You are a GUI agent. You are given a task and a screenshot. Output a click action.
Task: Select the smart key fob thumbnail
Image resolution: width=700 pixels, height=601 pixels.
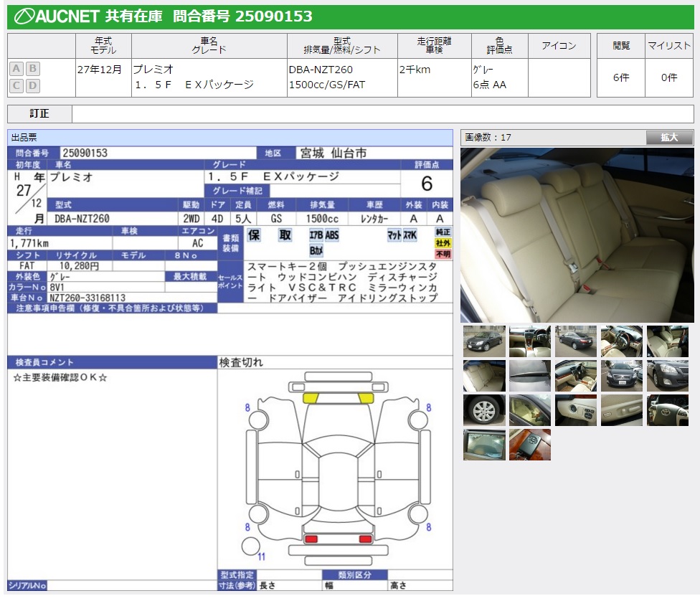(529, 445)
